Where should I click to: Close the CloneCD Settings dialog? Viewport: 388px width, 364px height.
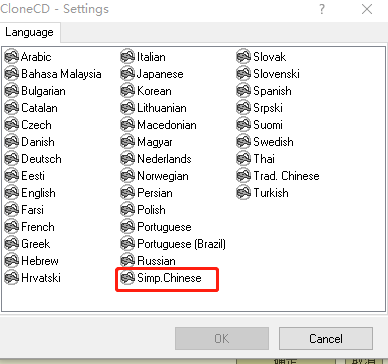click(x=367, y=9)
